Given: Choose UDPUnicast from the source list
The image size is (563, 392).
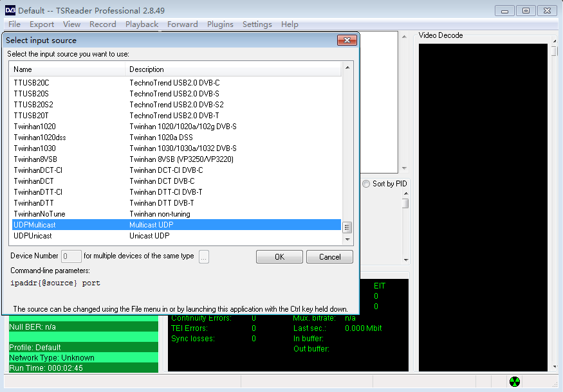Looking at the screenshot, I should point(33,236).
